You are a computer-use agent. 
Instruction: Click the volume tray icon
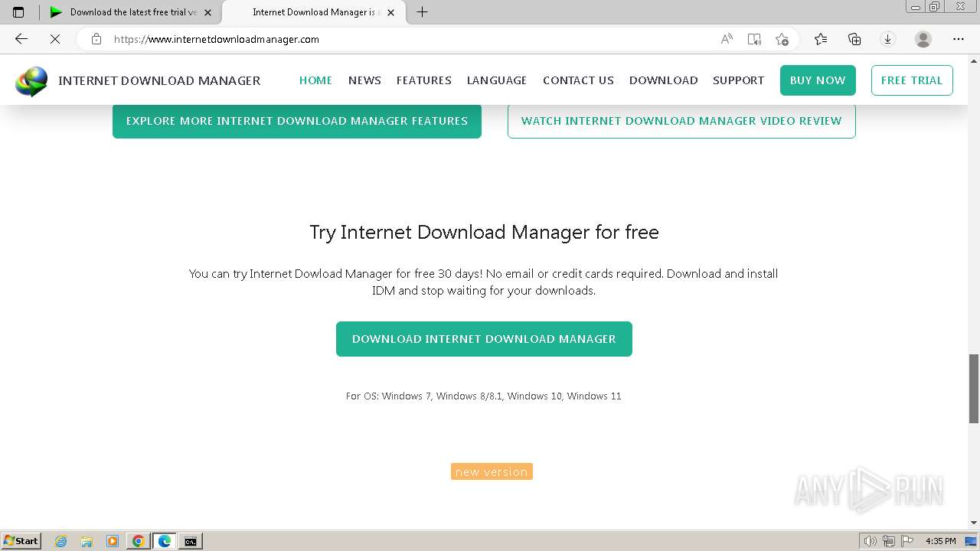coord(870,541)
